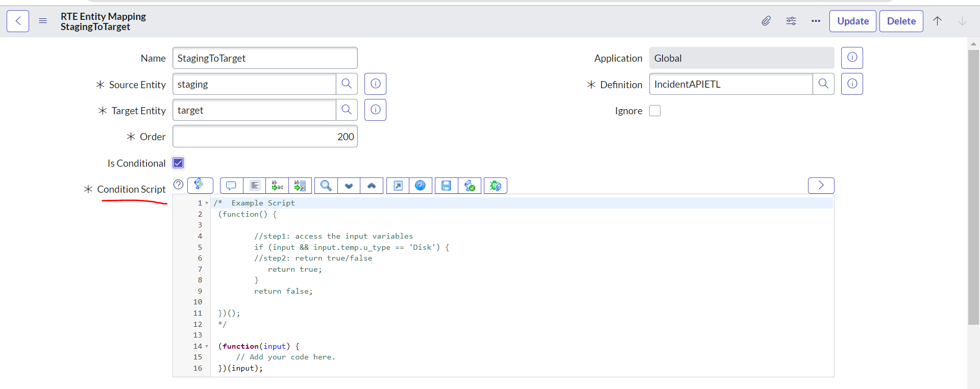Image resolution: width=980 pixels, height=389 pixels.
Task: Open personalize form settings icon
Action: (x=791, y=21)
